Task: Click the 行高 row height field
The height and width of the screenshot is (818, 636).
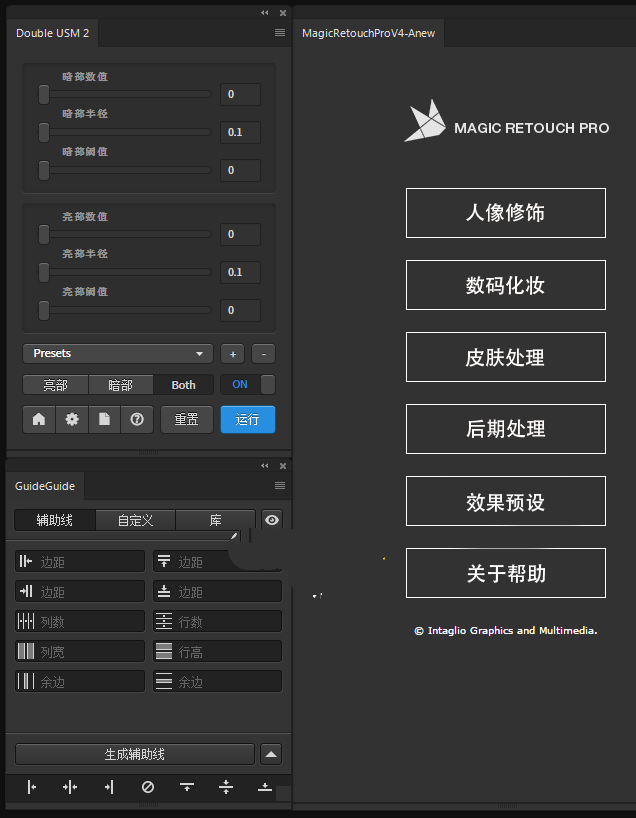Action: coord(218,652)
